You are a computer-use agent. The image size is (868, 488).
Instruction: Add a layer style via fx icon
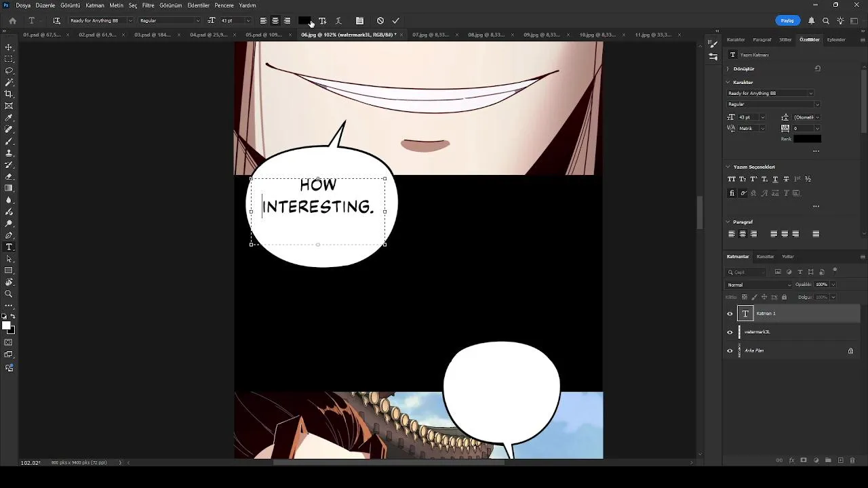pyautogui.click(x=791, y=460)
